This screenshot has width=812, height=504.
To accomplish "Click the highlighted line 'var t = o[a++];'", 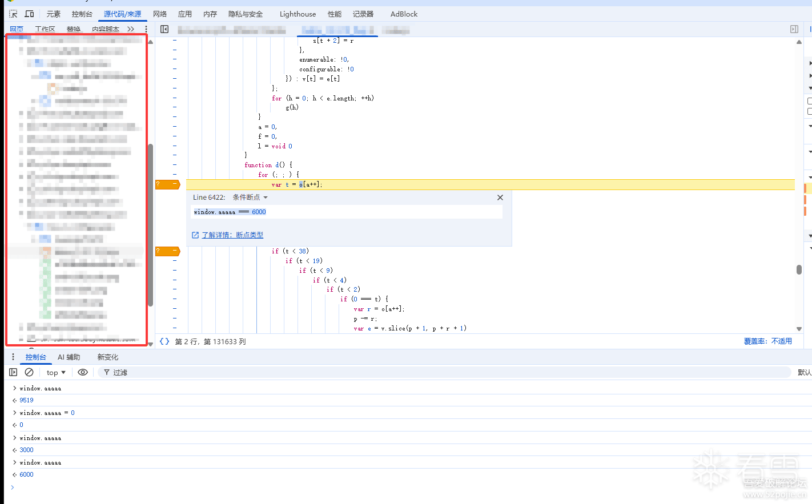I will click(297, 184).
